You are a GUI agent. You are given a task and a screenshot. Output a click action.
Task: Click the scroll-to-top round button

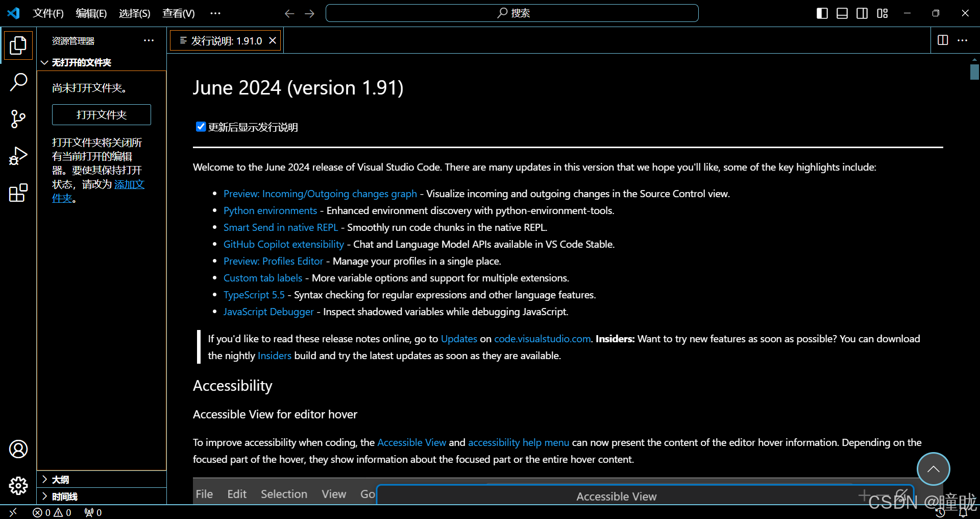pos(933,469)
